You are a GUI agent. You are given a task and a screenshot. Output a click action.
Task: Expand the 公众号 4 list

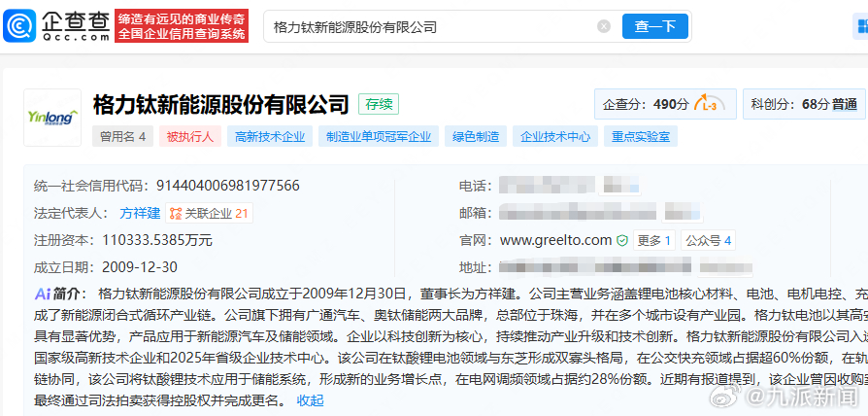[708, 240]
